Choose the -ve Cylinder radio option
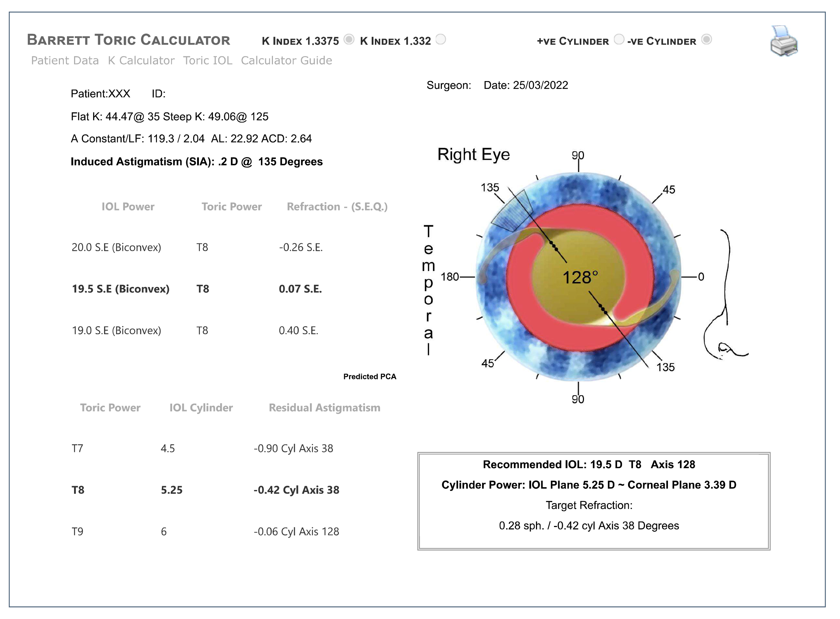Viewport: 840px width, 619px height. 706,39
